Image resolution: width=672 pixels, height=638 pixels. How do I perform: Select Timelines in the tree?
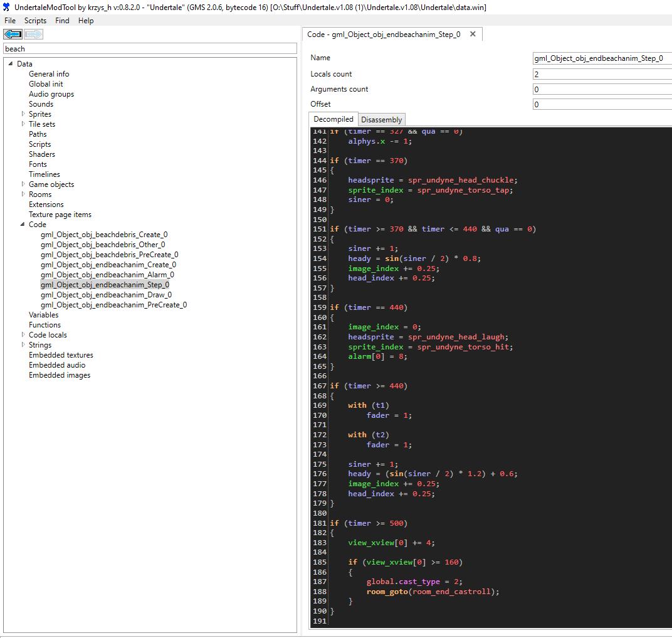(45, 174)
